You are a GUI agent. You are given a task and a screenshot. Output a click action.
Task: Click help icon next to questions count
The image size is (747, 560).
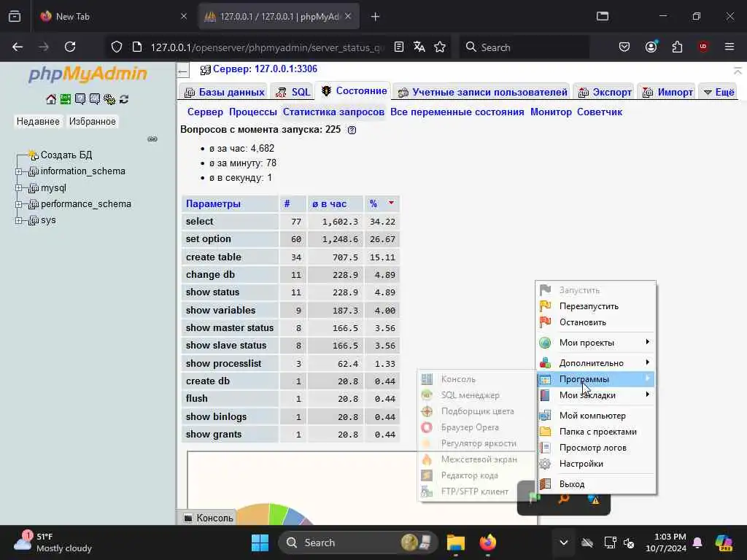[352, 130]
